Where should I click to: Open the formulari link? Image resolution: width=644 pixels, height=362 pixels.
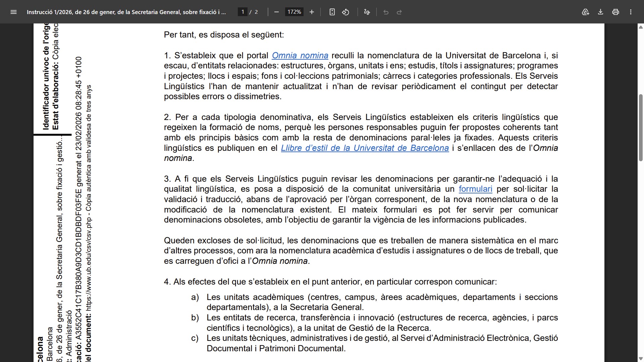coord(475,189)
